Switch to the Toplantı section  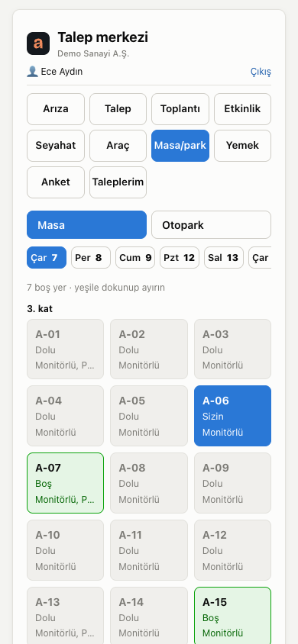click(180, 109)
